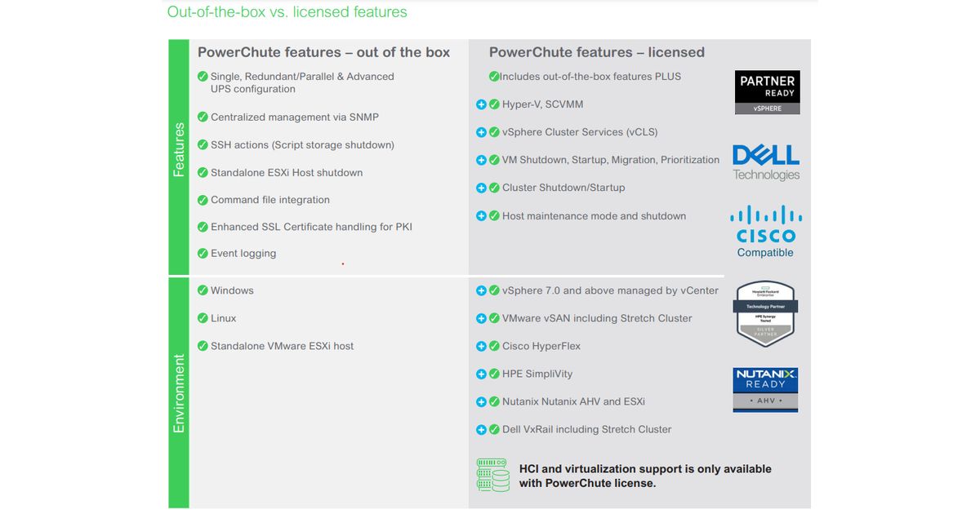Click the 'Out-of-the-box vs. licensed features' title
The height and width of the screenshot is (514, 980).
coord(287,12)
